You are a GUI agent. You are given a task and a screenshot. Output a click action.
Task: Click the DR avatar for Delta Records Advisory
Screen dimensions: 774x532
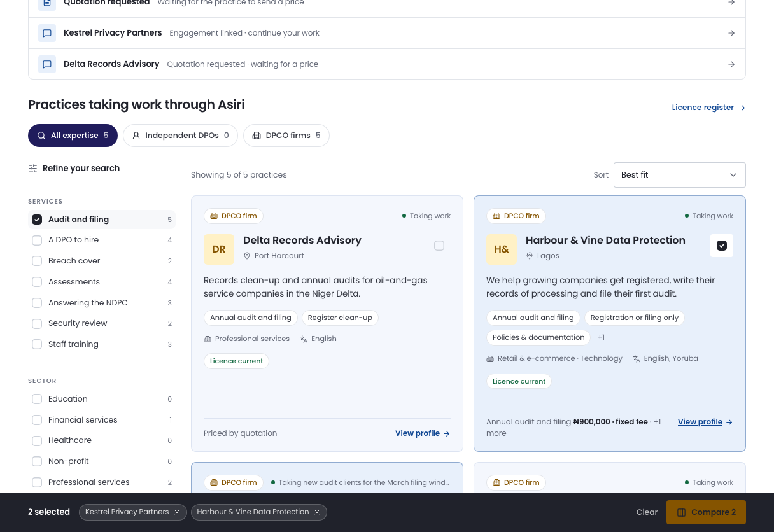219,249
